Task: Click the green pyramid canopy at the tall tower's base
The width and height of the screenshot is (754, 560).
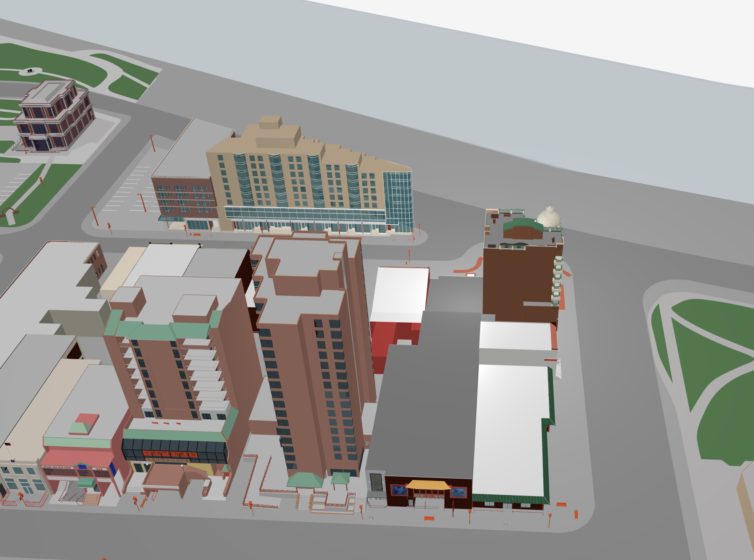Action: point(305,480)
